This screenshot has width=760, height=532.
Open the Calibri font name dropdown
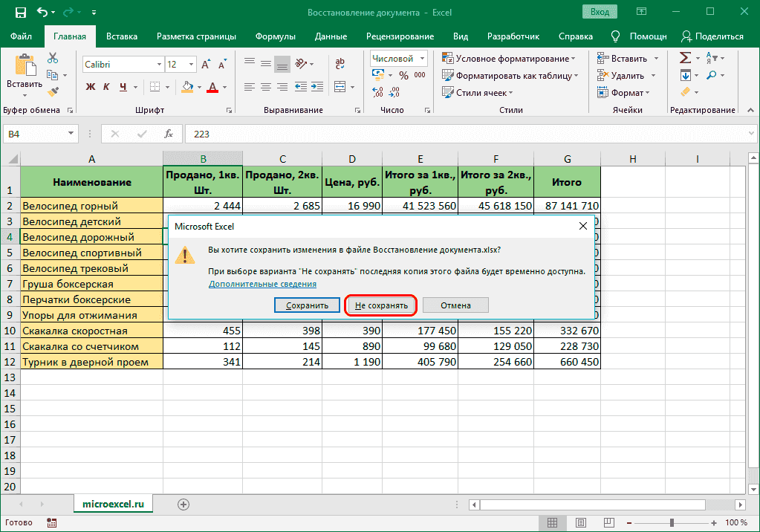click(x=157, y=65)
